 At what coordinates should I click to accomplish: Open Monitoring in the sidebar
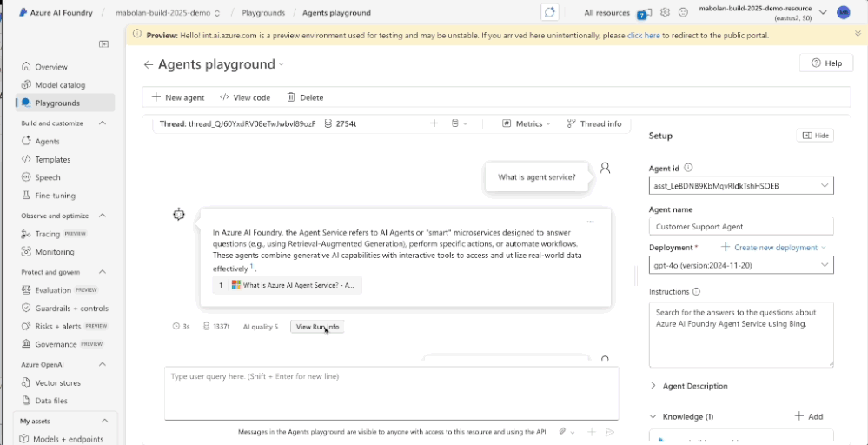pyautogui.click(x=54, y=252)
